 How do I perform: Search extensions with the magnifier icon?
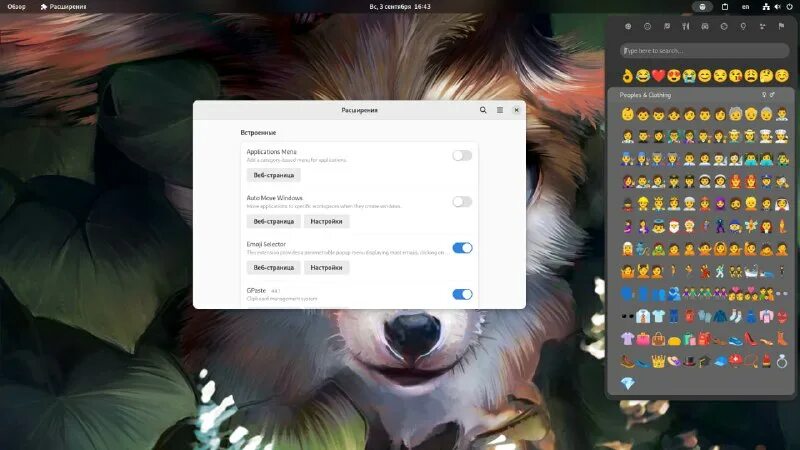coord(483,110)
